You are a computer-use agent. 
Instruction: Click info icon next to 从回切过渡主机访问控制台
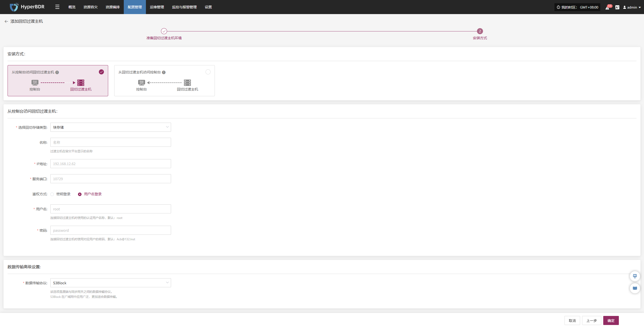click(164, 72)
